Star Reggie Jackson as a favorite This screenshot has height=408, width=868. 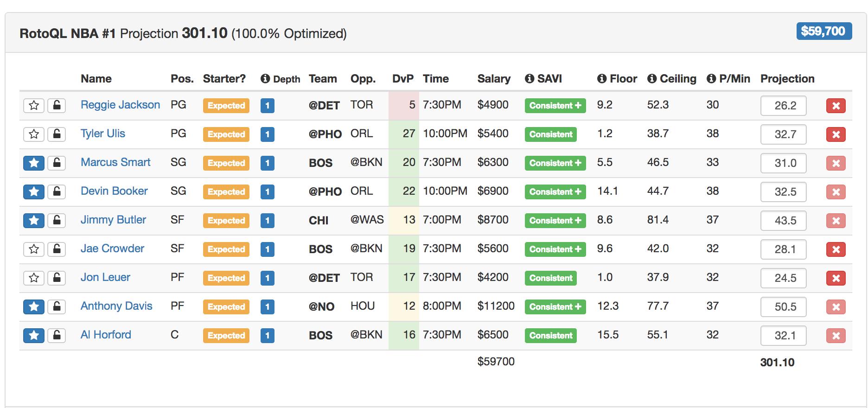(x=34, y=105)
